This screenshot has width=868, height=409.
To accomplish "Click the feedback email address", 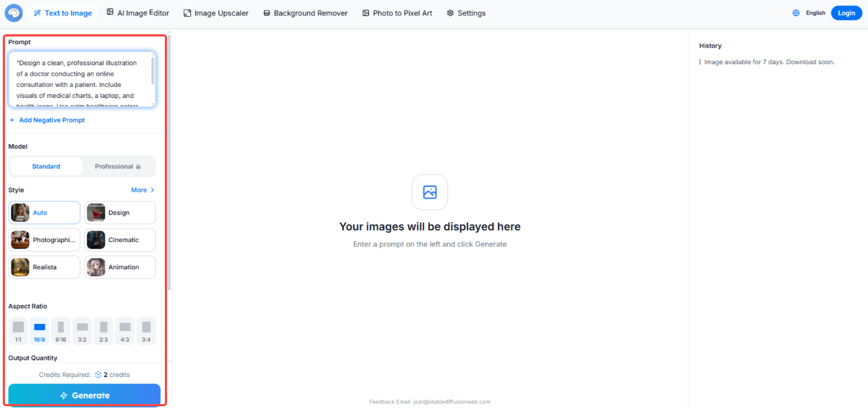I will point(451,402).
